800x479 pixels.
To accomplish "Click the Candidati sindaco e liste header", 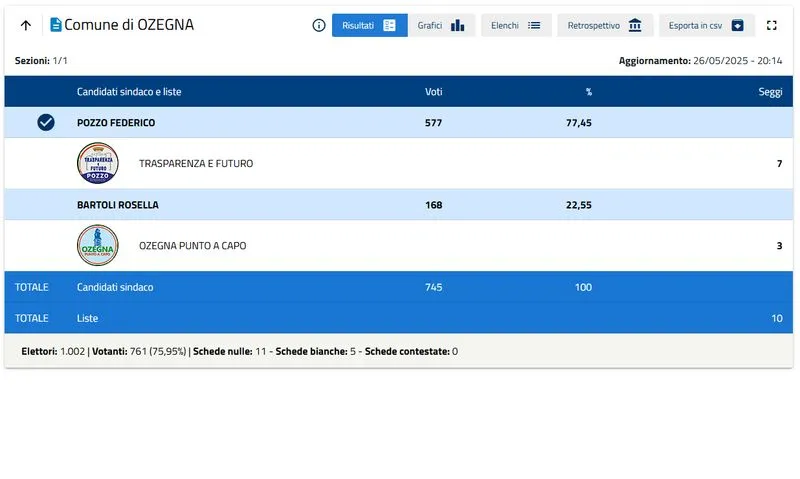I will coord(129,92).
